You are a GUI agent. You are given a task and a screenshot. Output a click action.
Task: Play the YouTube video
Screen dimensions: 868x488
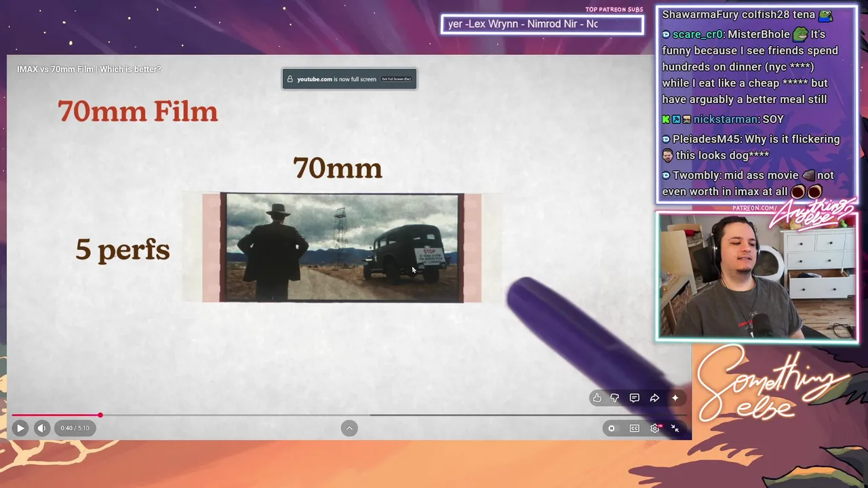click(x=20, y=428)
